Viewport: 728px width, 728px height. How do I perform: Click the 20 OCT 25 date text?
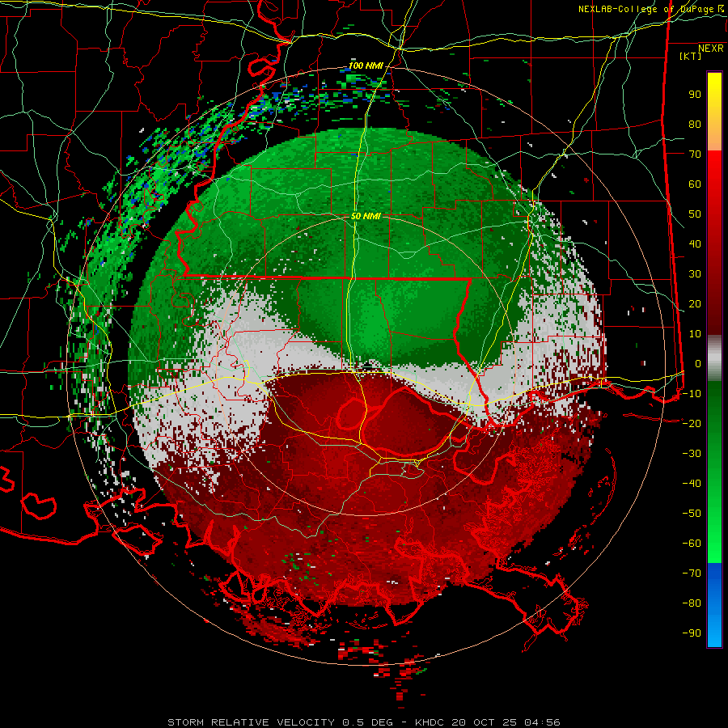[485, 722]
